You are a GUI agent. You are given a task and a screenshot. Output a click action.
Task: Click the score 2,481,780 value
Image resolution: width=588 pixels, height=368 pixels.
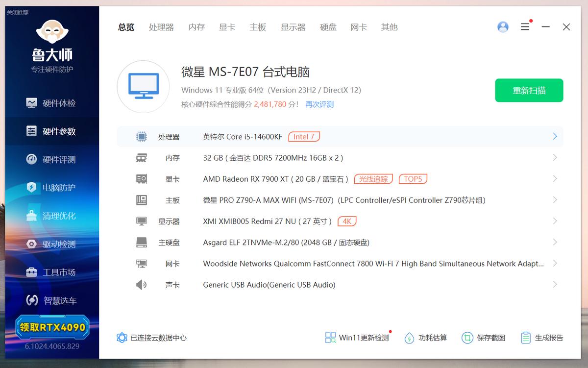click(x=270, y=104)
